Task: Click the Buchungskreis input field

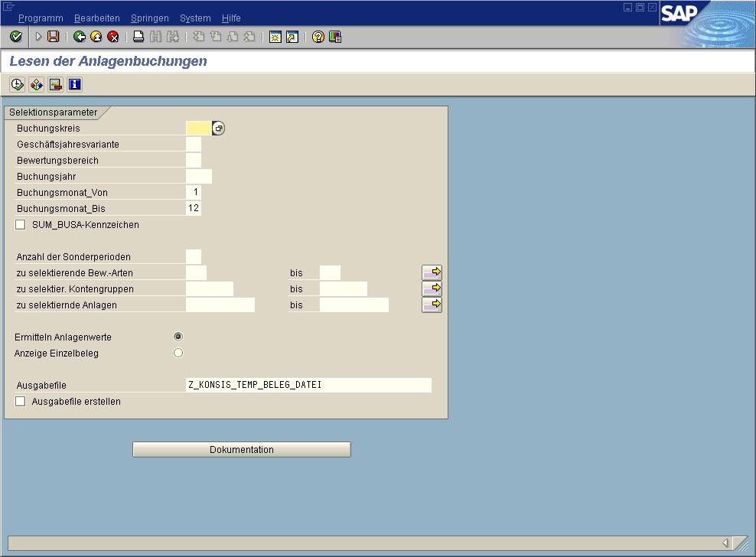Action: coord(198,129)
